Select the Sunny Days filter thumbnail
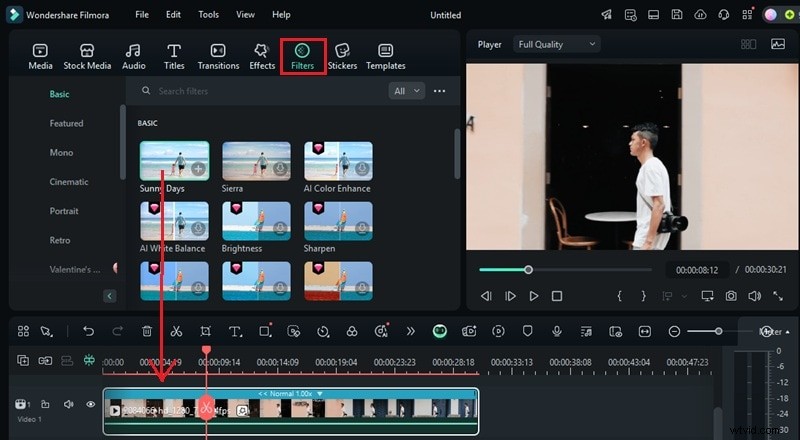This screenshot has height=440, width=800. (x=174, y=160)
